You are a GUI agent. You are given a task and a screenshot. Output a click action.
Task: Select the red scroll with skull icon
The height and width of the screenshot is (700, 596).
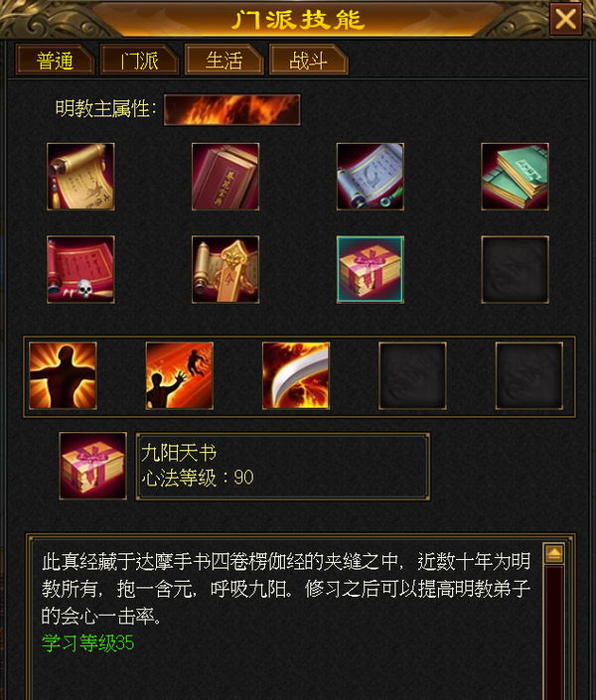[80, 270]
